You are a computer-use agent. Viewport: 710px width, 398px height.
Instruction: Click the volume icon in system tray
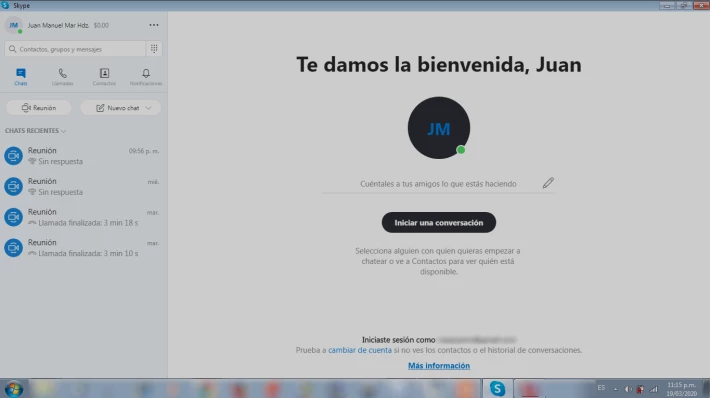[x=628, y=389]
